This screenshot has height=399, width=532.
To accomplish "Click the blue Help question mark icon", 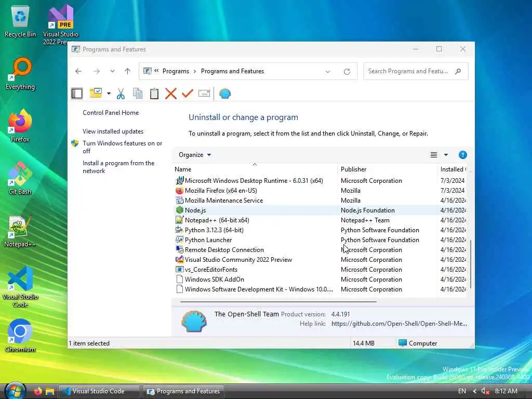I will (x=462, y=155).
